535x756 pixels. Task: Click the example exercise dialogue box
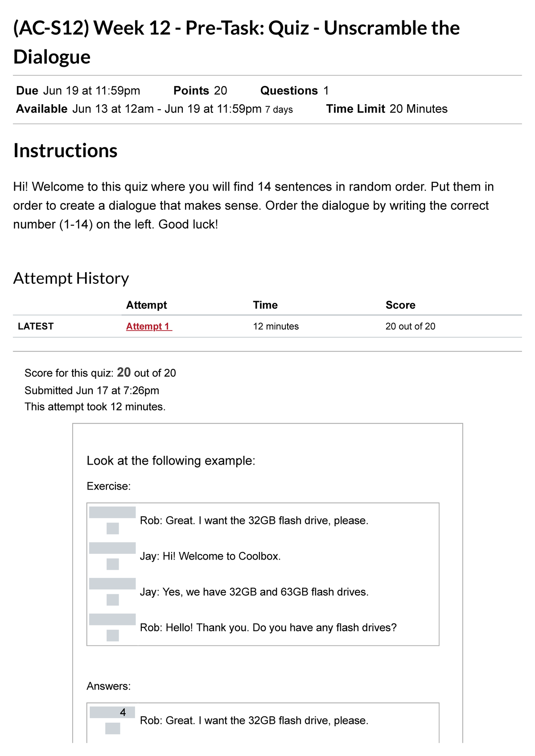264,575
